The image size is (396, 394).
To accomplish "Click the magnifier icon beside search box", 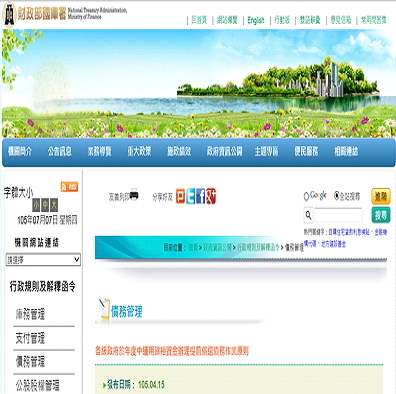I will [308, 215].
